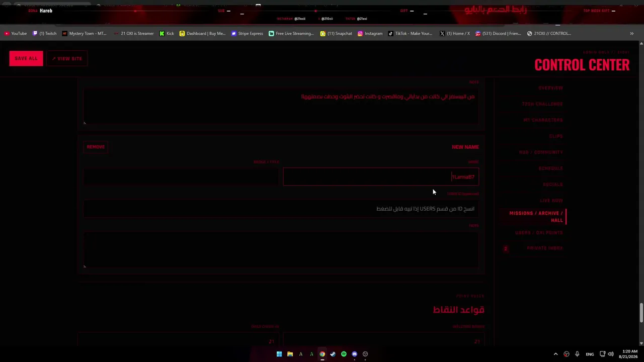Go to HUB / COMMUNITY section
644x362 pixels.
(541, 152)
